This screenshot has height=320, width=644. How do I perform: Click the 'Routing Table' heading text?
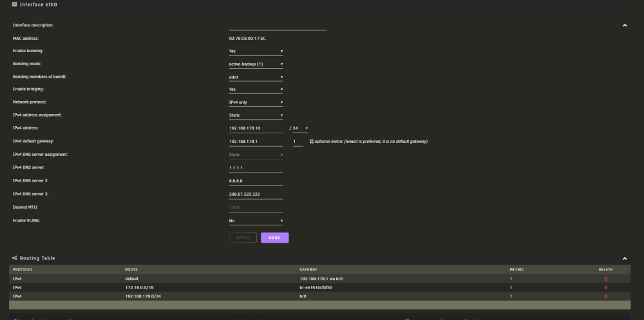coord(37,258)
